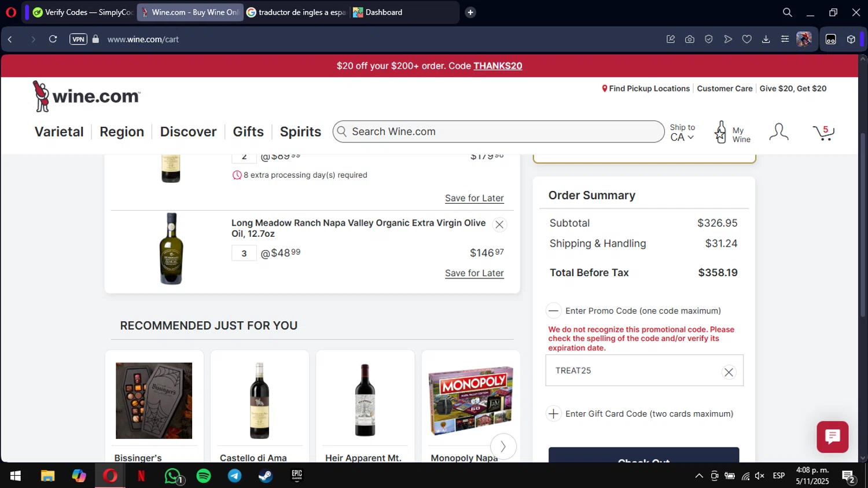This screenshot has width=868, height=488.
Task: Click the wine.com logo
Action: [x=86, y=96]
